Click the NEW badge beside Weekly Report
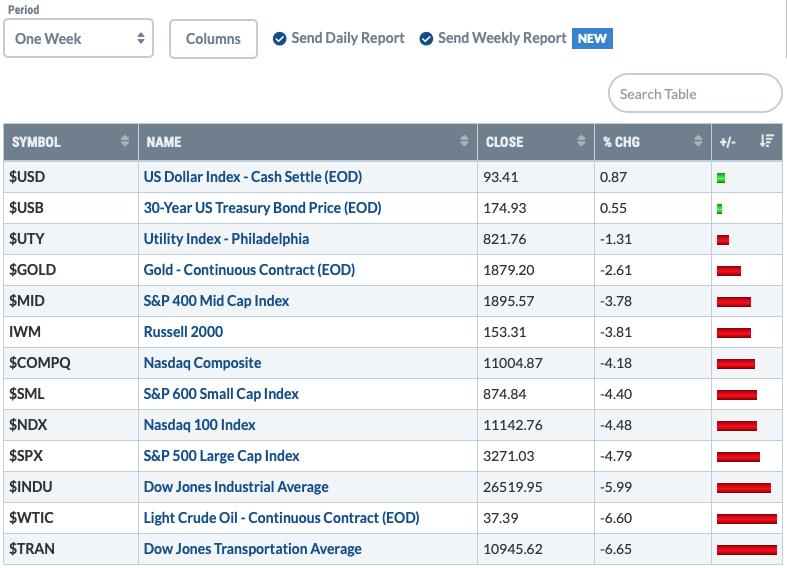Screen dimensions: 787x568 592,39
